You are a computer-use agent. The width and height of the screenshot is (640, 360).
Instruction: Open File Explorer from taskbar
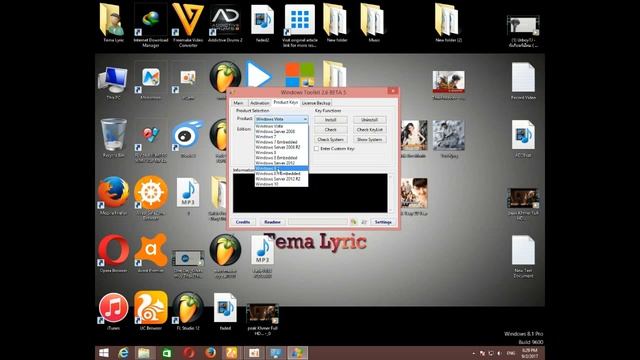click(x=144, y=353)
